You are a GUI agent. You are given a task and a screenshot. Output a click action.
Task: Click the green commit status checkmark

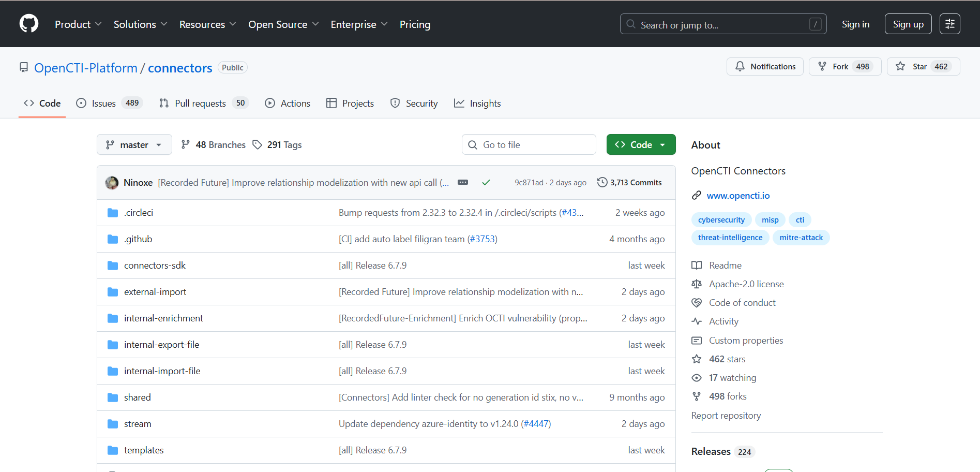tap(486, 182)
